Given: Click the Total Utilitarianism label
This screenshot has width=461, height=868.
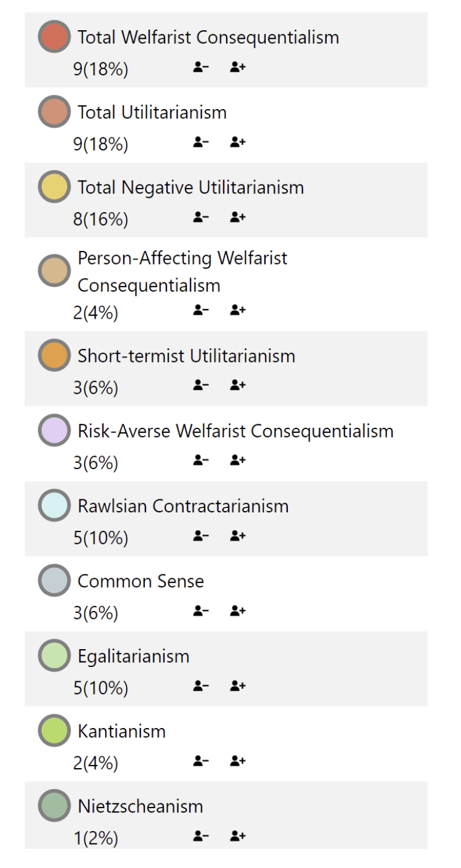Looking at the screenshot, I should pyautogui.click(x=152, y=112).
